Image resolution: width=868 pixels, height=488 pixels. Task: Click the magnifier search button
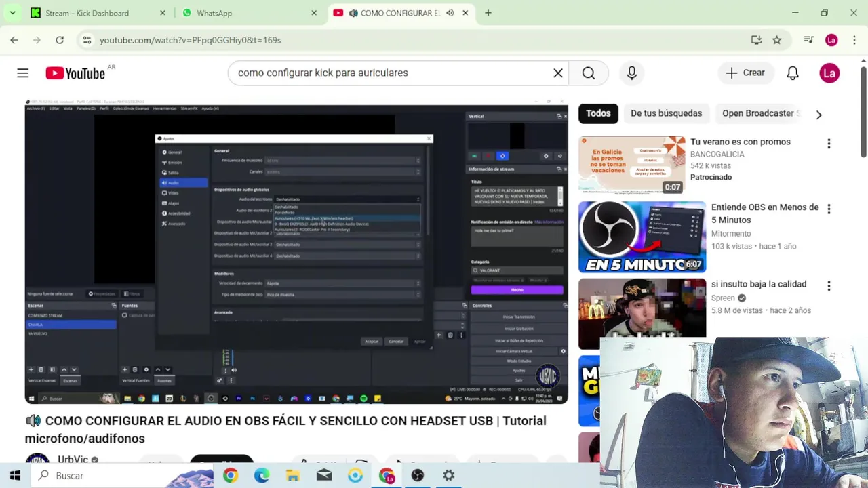tap(589, 73)
